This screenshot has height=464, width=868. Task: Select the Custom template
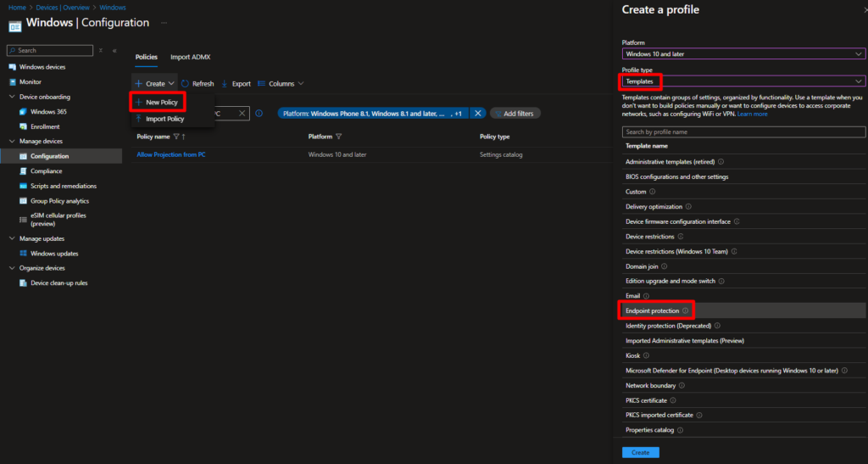pyautogui.click(x=743, y=193)
